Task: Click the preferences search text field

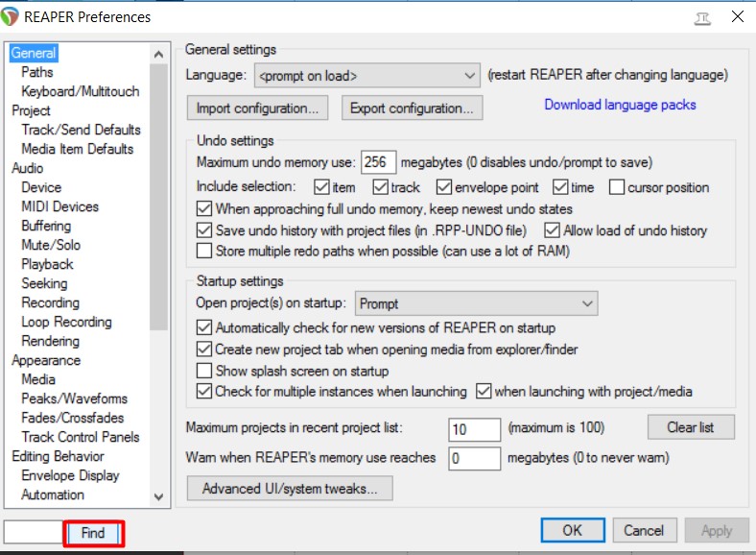Action: [34, 532]
